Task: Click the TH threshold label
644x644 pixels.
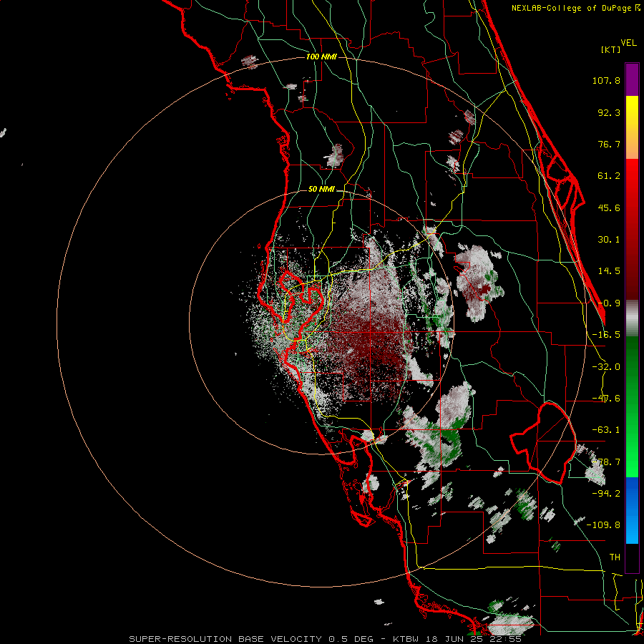Action: [615, 557]
